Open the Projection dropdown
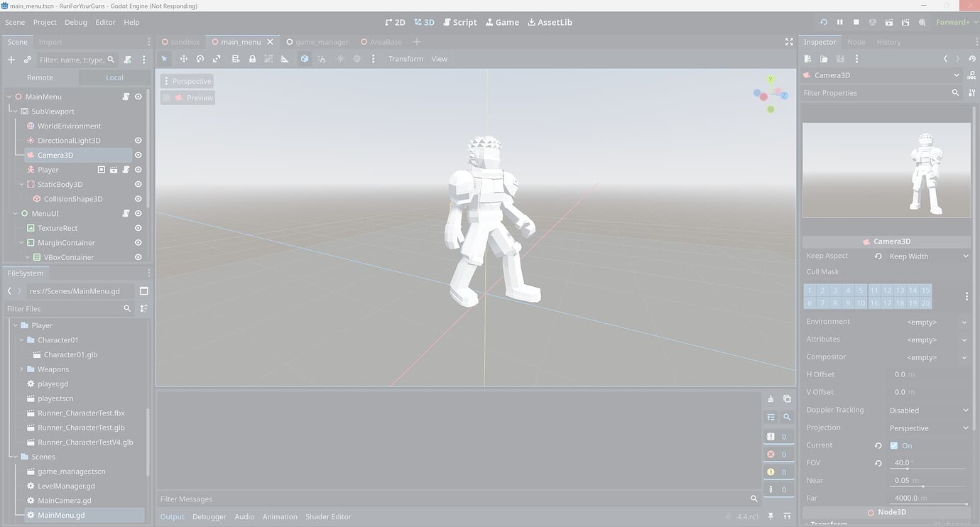Viewport: 980px width, 527px height. (929, 428)
